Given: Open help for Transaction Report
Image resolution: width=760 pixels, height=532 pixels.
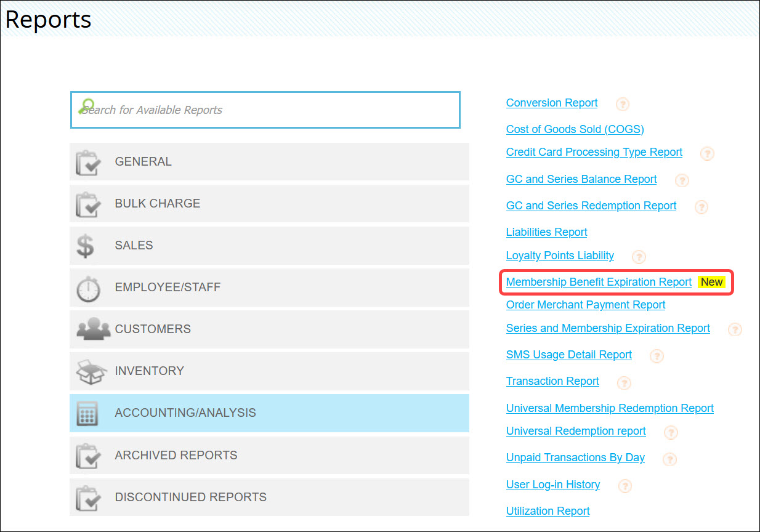Looking at the screenshot, I should [624, 383].
